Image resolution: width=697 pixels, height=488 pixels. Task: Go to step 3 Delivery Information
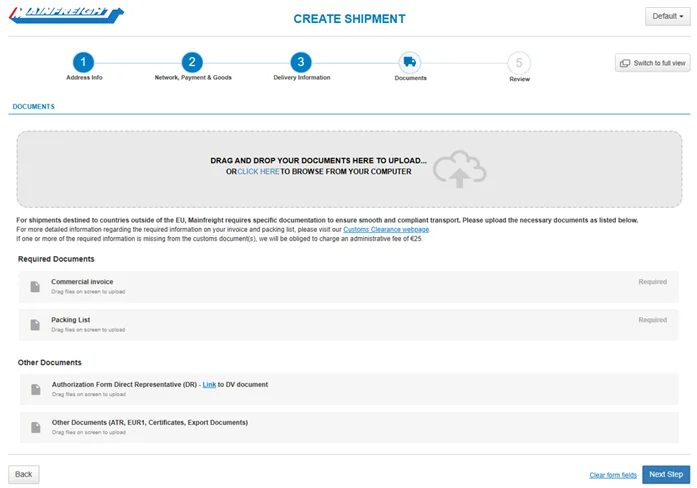(301, 62)
